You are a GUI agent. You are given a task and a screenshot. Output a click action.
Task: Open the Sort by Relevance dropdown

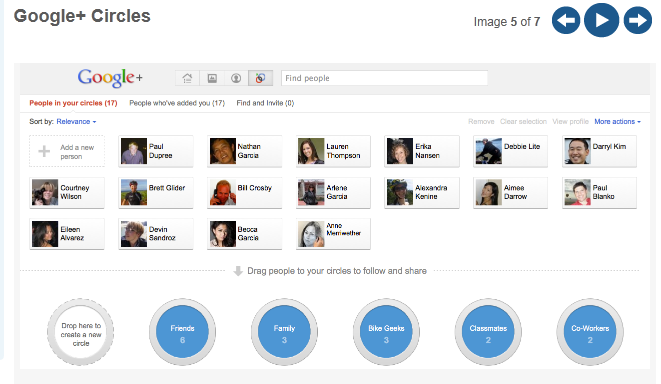[x=76, y=121]
